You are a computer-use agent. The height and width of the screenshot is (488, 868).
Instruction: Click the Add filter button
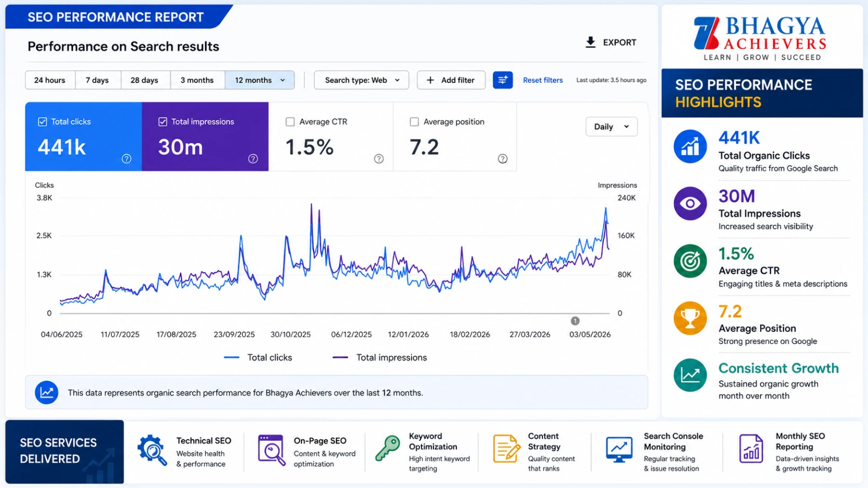pos(451,80)
